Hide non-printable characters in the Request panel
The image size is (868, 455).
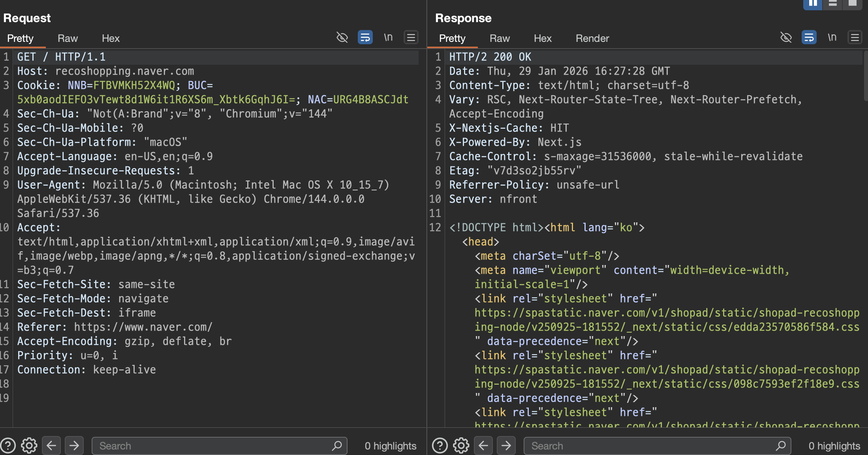[x=342, y=38]
